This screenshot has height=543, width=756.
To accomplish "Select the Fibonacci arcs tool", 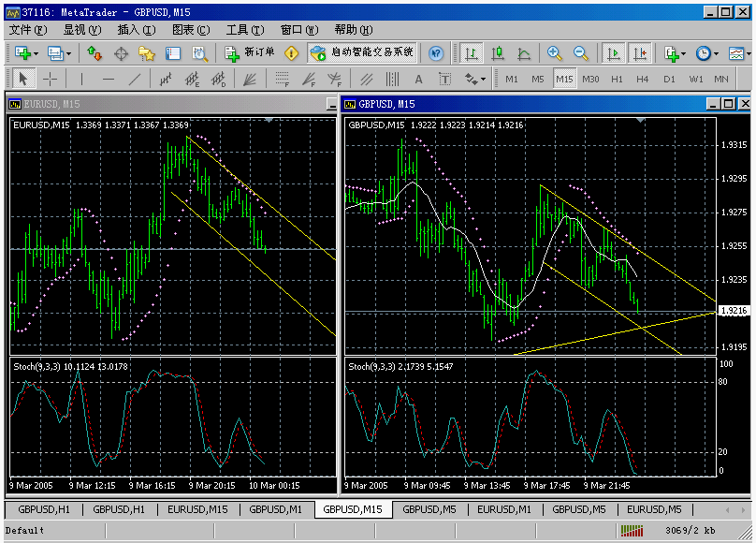I will click(x=335, y=79).
